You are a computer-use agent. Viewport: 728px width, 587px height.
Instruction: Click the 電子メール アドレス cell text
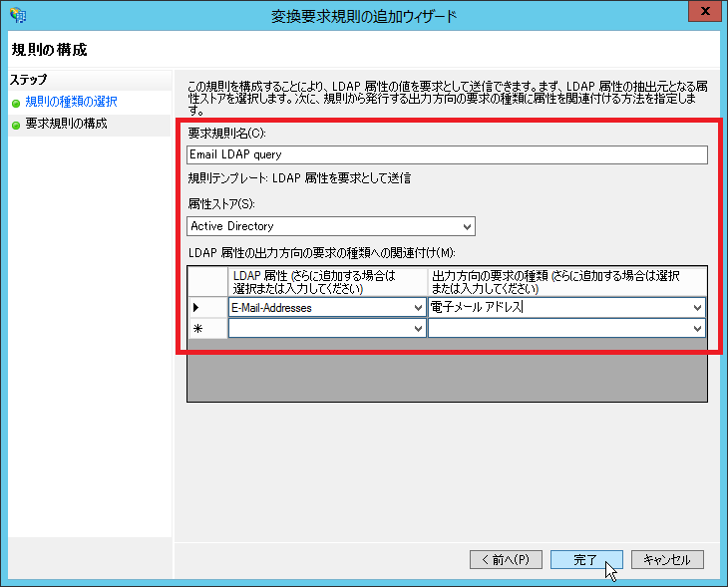tap(477, 307)
